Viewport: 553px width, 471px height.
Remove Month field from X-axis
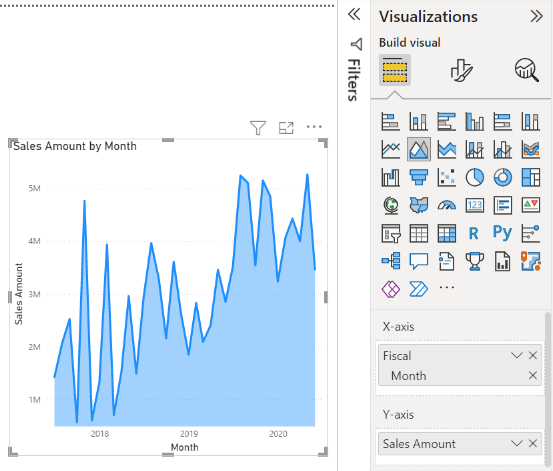point(533,375)
